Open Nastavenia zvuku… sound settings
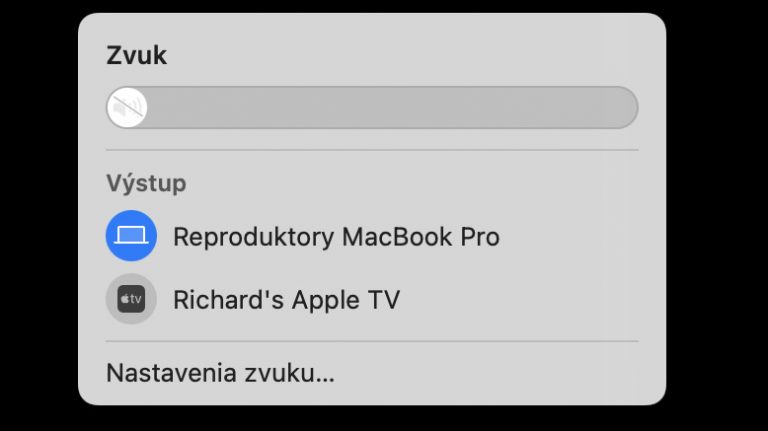This screenshot has width=768, height=431. coord(220,373)
